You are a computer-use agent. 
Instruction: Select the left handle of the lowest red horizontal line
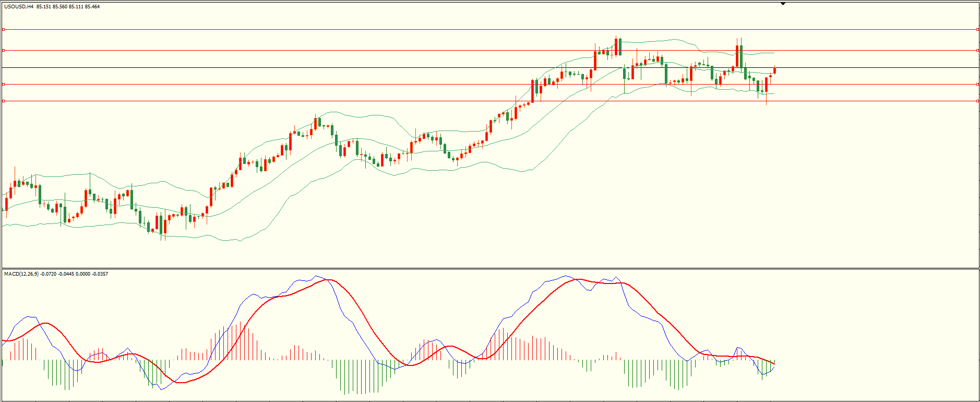(x=4, y=101)
